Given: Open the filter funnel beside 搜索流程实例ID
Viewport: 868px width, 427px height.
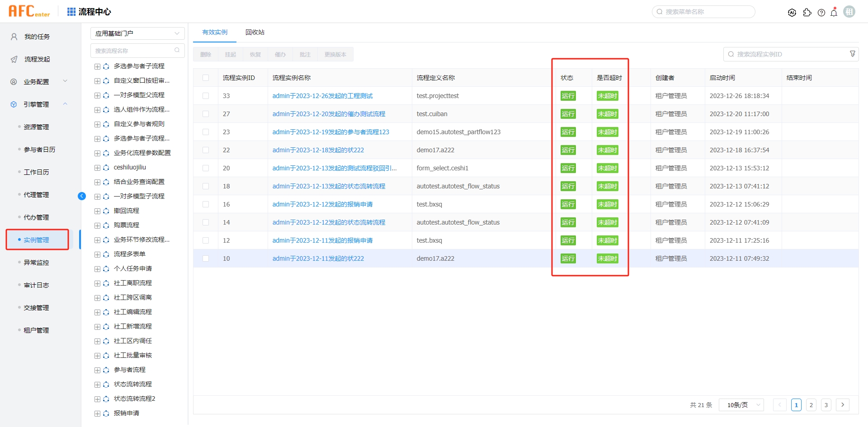Looking at the screenshot, I should pos(853,54).
